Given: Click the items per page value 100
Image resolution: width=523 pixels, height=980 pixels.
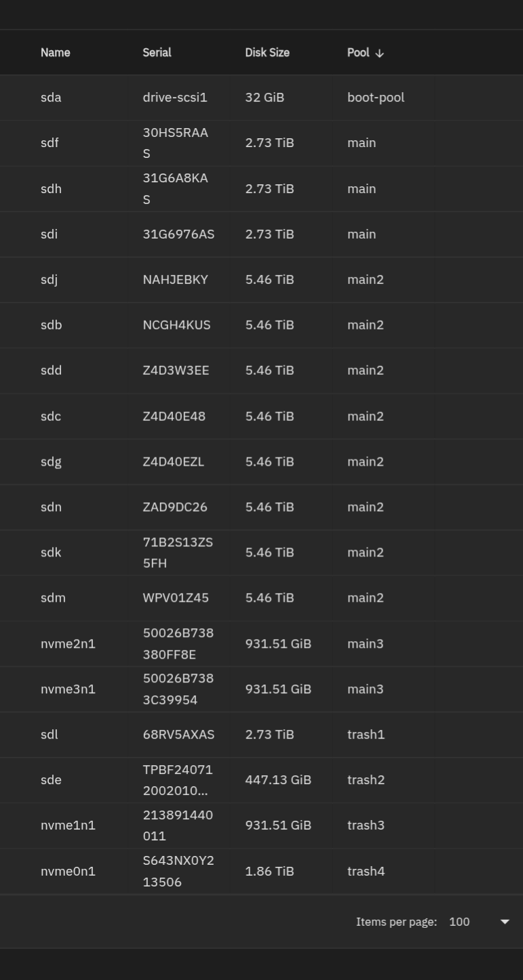Looking at the screenshot, I should (x=459, y=922).
